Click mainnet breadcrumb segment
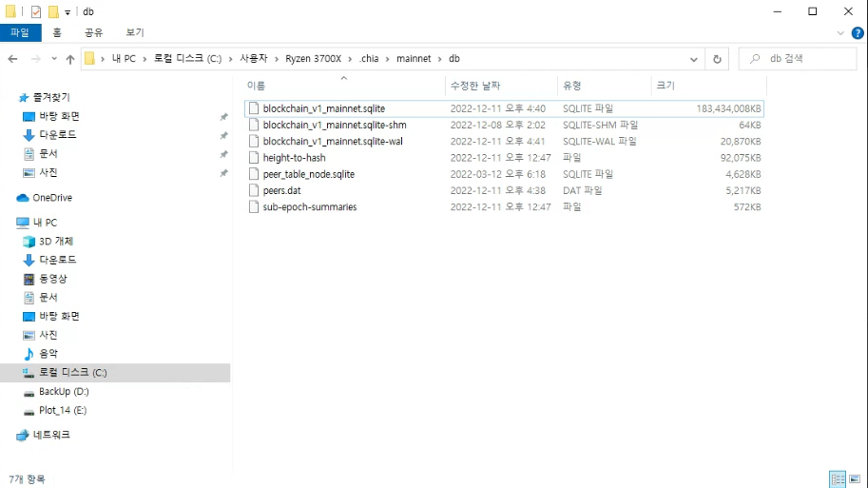868x488 pixels. [x=414, y=59]
